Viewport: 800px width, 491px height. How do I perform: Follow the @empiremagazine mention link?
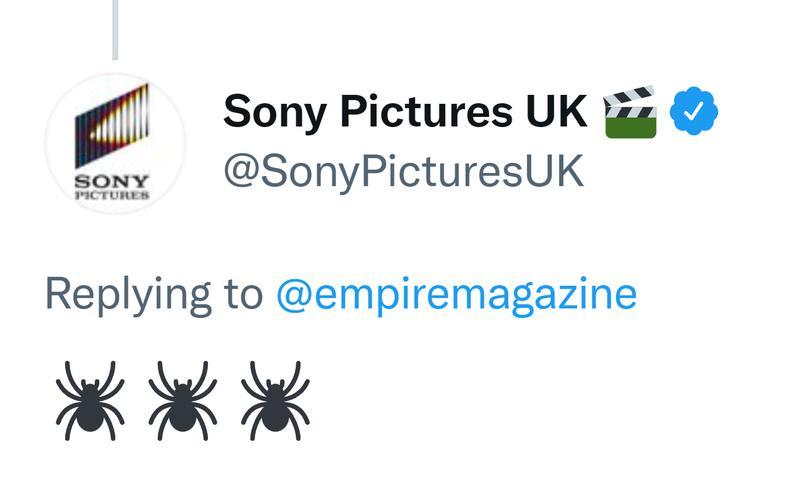tap(456, 295)
